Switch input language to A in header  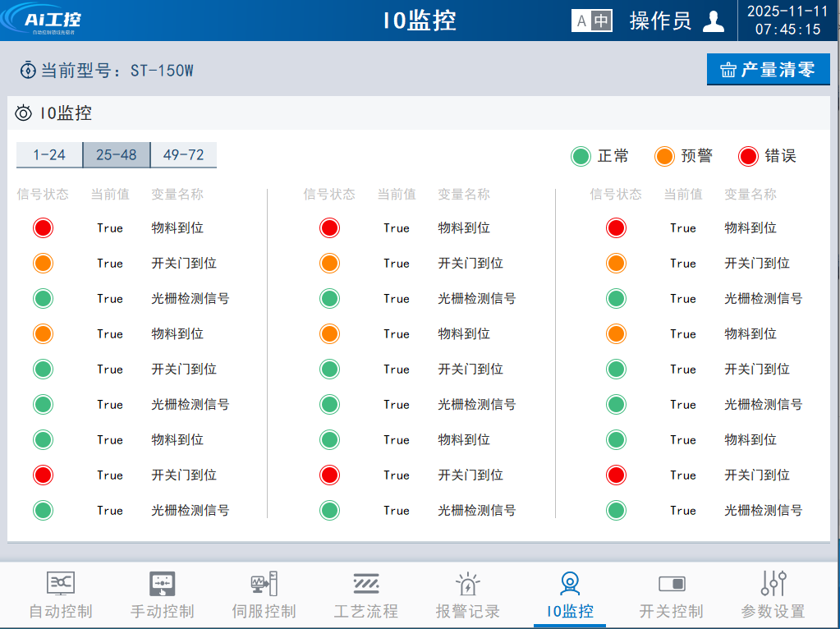pyautogui.click(x=582, y=21)
